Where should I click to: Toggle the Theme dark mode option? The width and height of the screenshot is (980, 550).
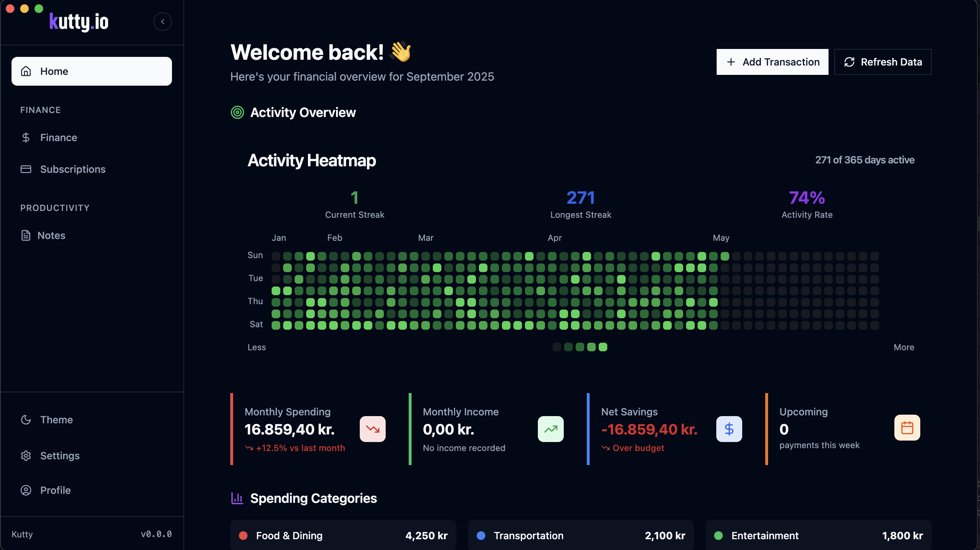[x=56, y=419]
